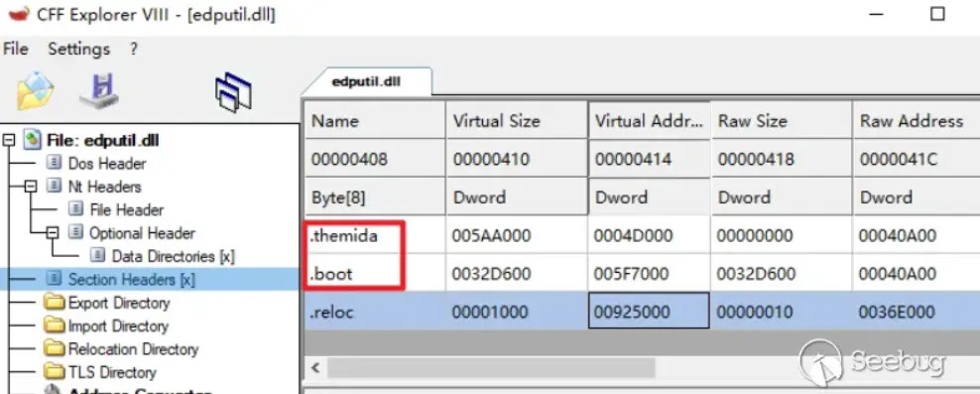The height and width of the screenshot is (394, 980).
Task: Click the Raw Address column header
Action: pyautogui.click(x=917, y=120)
